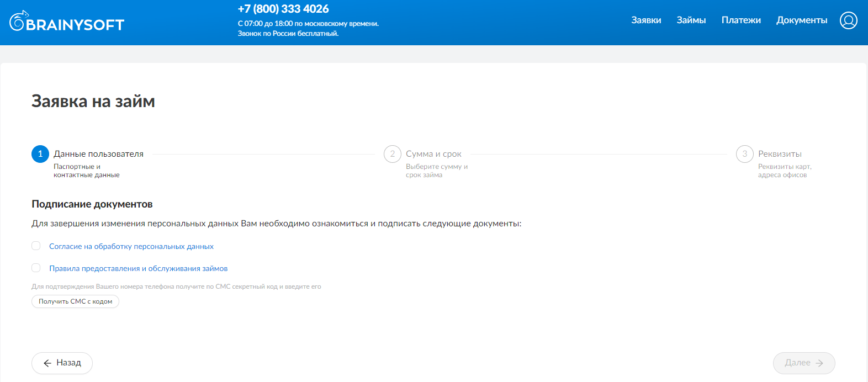Image resolution: width=868 pixels, height=382 pixels.
Task: Select the step 2 circle indicator
Action: click(393, 154)
